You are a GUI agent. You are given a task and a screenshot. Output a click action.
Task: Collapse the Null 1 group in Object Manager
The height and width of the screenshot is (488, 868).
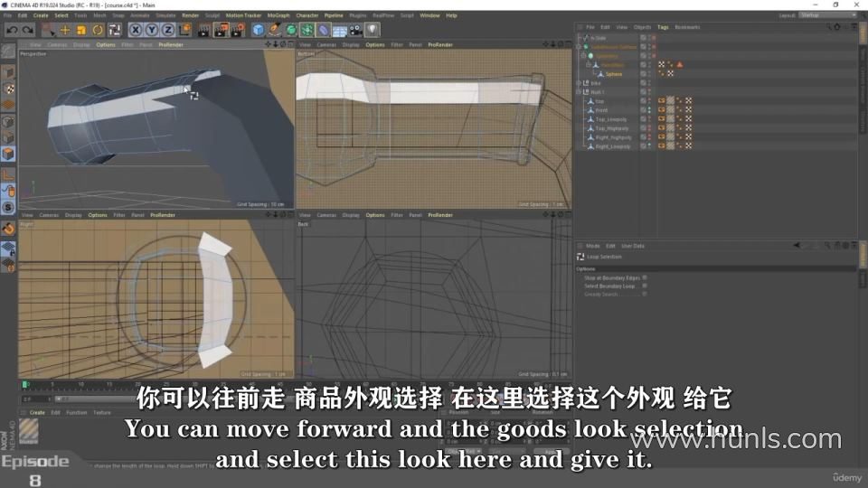click(x=580, y=92)
